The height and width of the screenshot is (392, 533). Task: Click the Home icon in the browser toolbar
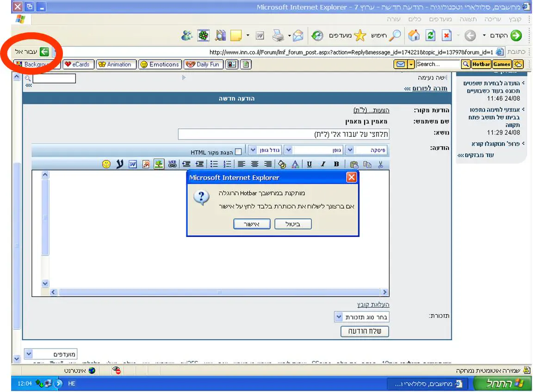click(414, 36)
